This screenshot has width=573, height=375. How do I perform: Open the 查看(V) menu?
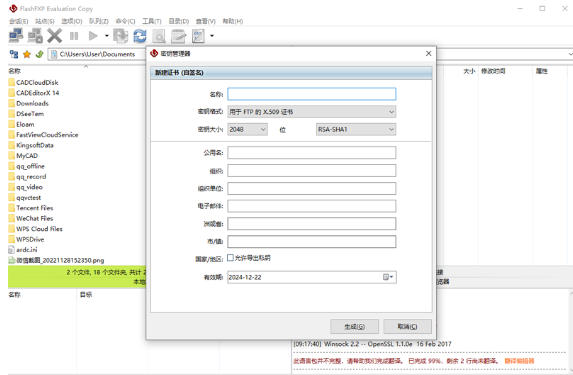206,21
